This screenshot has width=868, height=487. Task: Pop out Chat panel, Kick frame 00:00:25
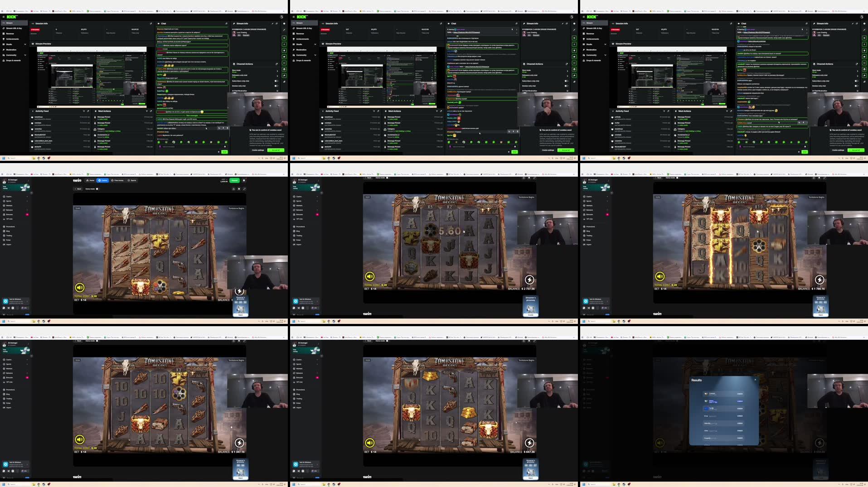coord(226,24)
